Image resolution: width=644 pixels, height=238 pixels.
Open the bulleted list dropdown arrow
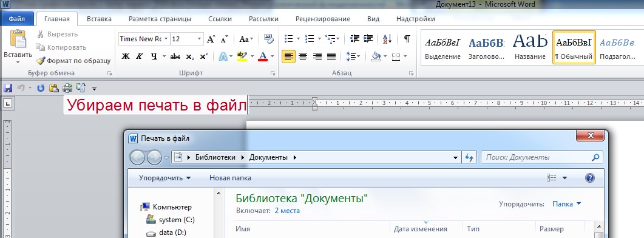299,39
